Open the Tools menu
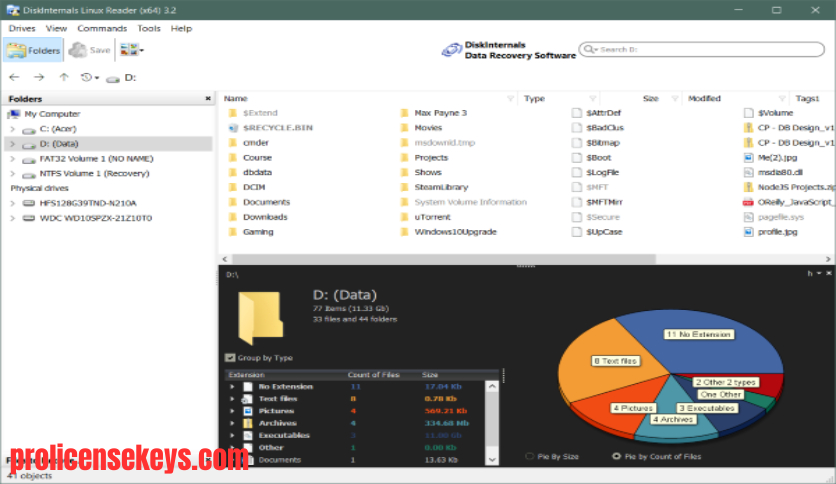This screenshot has height=484, width=836. tap(149, 28)
